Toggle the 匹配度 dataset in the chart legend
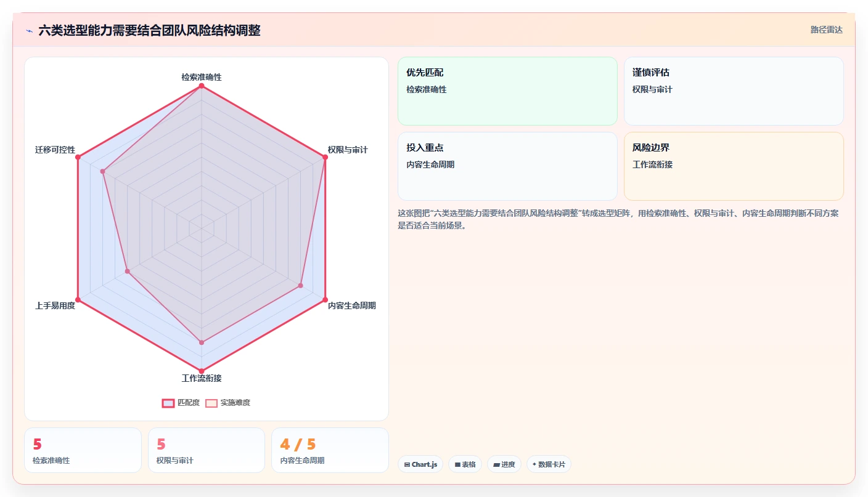 tap(181, 403)
